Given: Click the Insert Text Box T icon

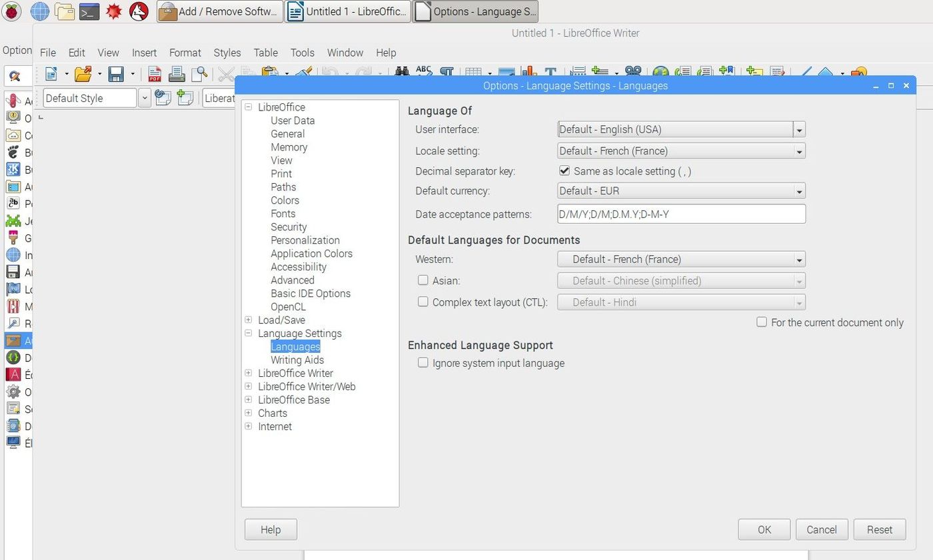Looking at the screenshot, I should click(550, 71).
